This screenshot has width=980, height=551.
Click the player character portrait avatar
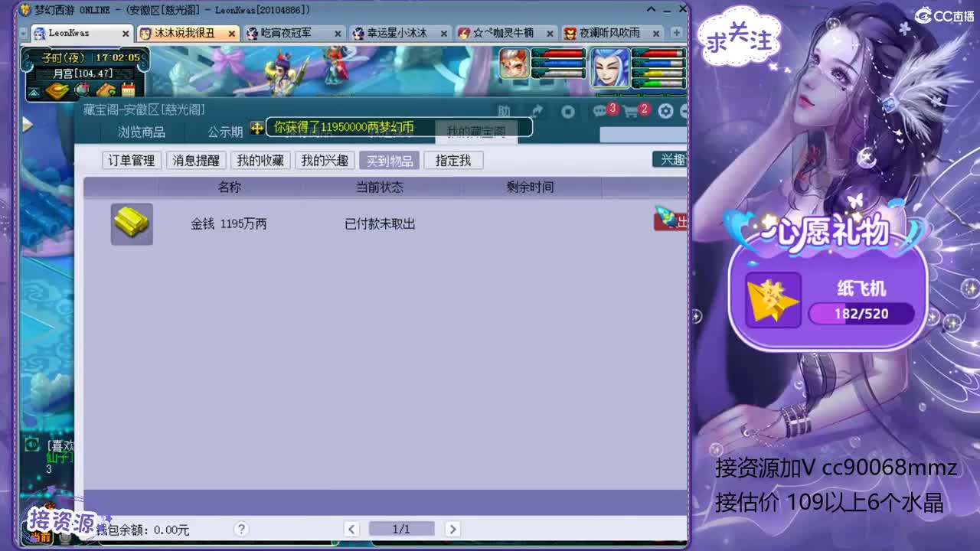pos(609,68)
